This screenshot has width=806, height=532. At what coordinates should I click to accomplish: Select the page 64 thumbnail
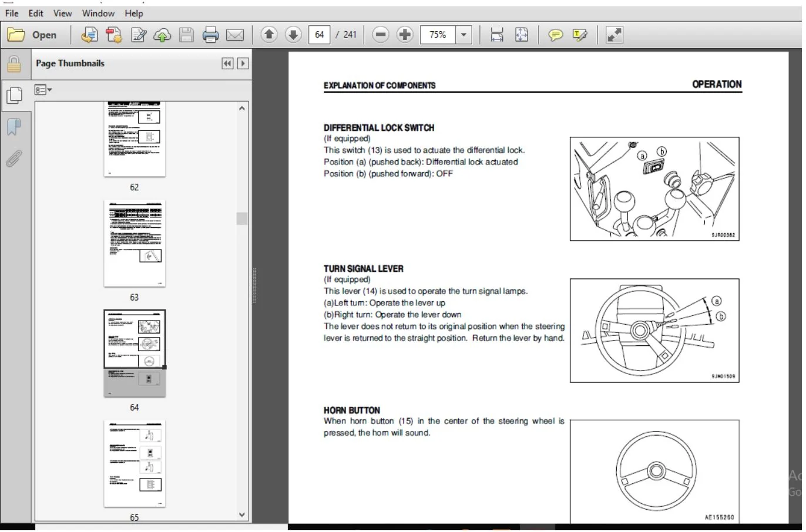click(135, 353)
